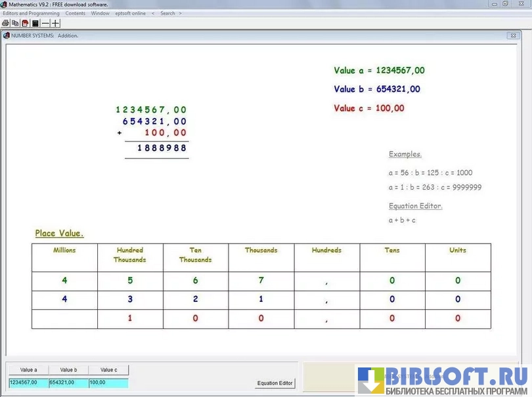Viewport: 532px width, 397px height.
Task: Click the Value c input field
Action: (108, 383)
